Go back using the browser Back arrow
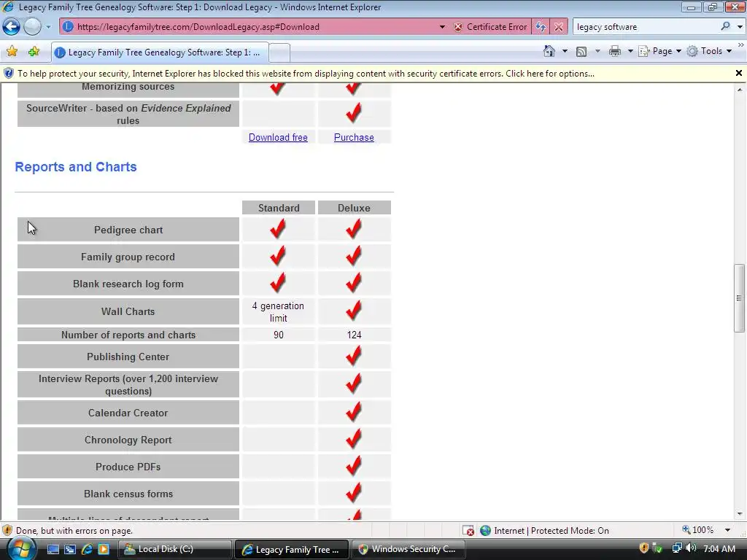The width and height of the screenshot is (747, 560). coord(12,27)
